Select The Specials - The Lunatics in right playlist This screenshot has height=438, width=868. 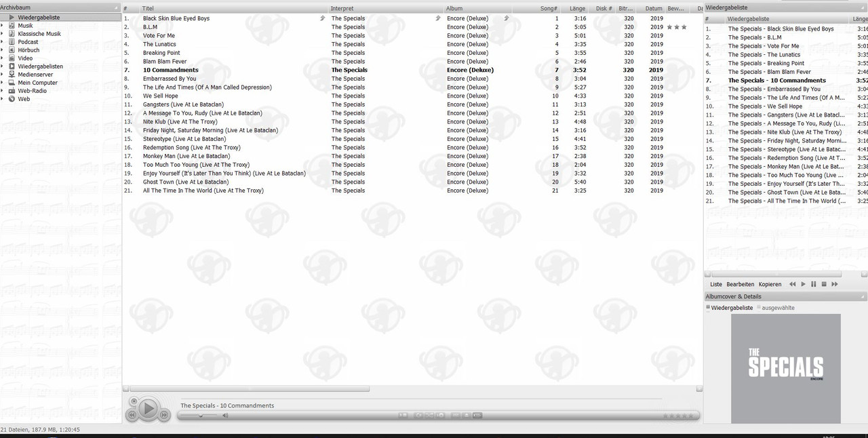click(764, 55)
